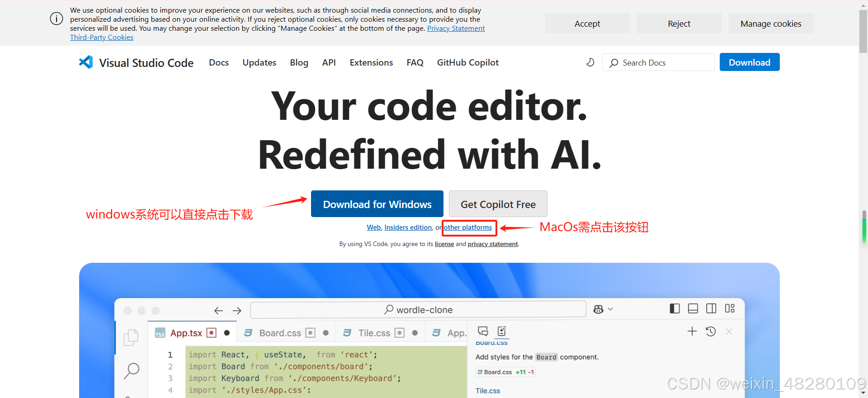Reject the optional cookies
868x398 pixels.
click(679, 24)
